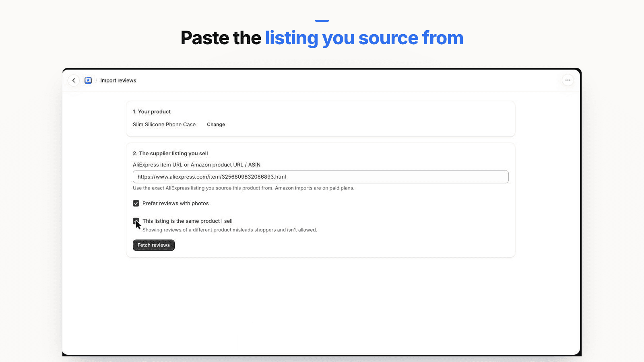Select the Slim Silicone Phone Case text
This screenshot has height=362, width=644.
pyautogui.click(x=164, y=125)
